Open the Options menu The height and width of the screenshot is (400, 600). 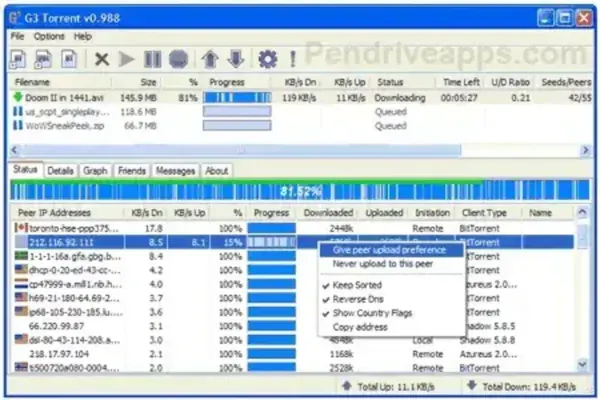pyautogui.click(x=49, y=36)
